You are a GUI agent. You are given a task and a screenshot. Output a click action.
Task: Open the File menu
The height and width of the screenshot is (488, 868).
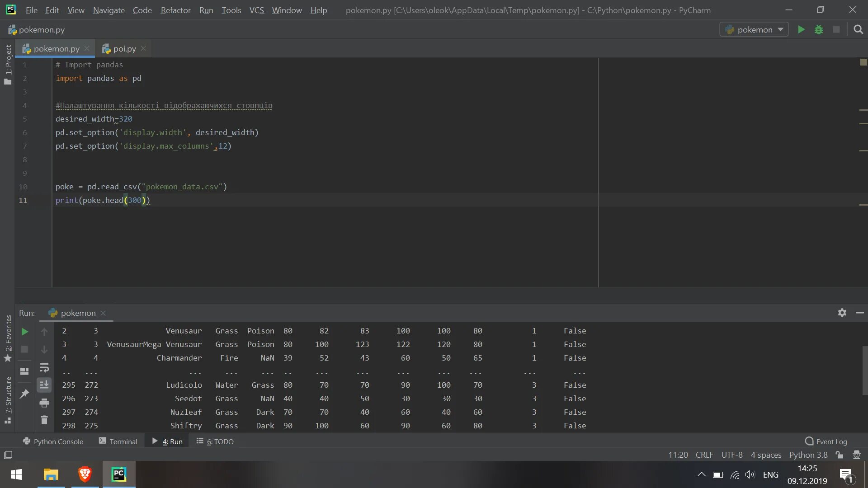31,10
